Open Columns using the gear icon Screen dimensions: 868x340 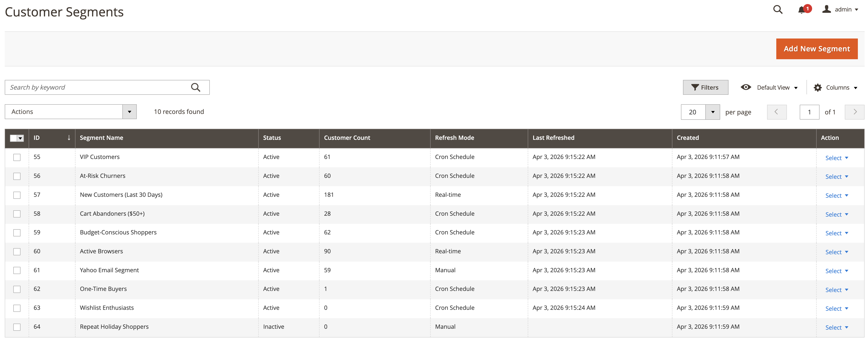[818, 87]
